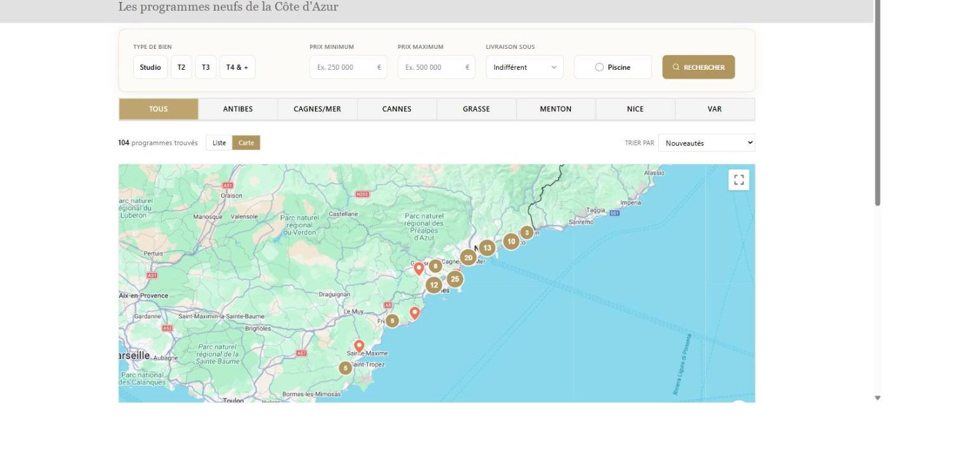Select the VAR tab
The width and height of the screenshot is (980, 453).
715,109
